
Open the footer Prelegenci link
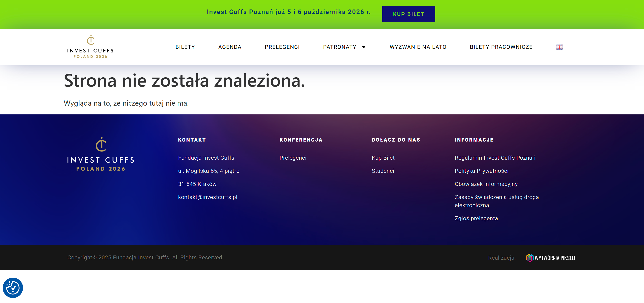pyautogui.click(x=293, y=158)
